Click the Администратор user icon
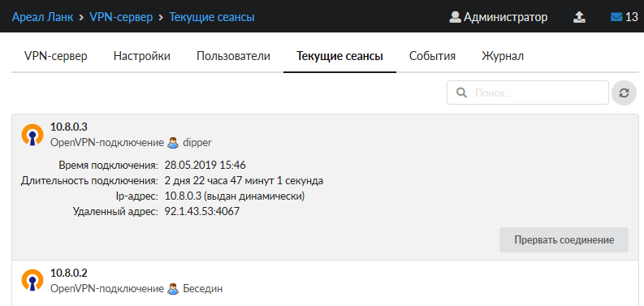The height and width of the screenshot is (306, 644). (x=455, y=17)
